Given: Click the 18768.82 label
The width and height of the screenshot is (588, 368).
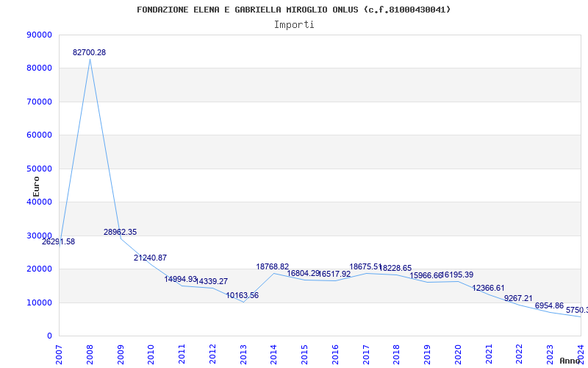Looking at the screenshot, I should pyautogui.click(x=273, y=266).
